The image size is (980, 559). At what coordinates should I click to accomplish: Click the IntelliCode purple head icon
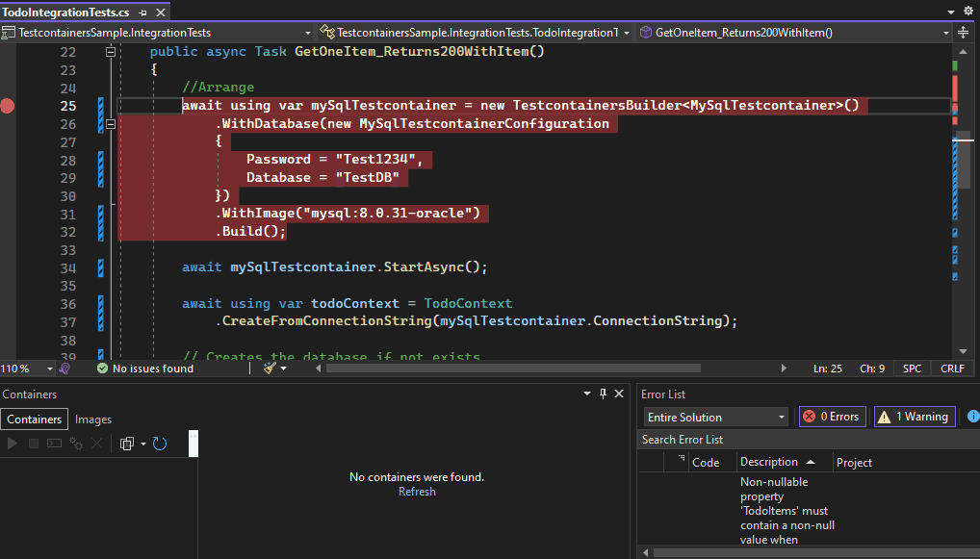64,368
